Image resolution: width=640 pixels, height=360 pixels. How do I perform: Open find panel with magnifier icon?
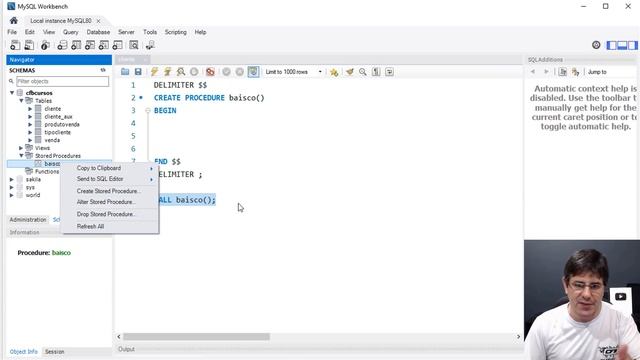[362, 72]
